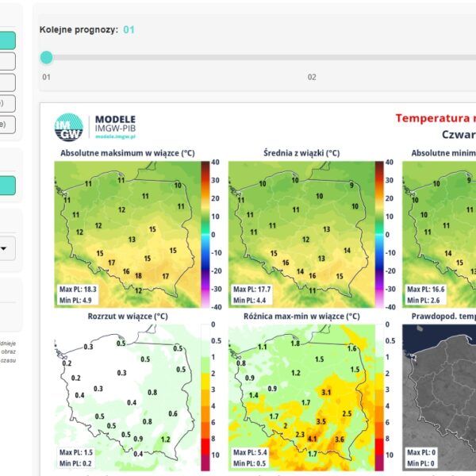Click the slider track between 01 and 02
Image resolution: width=476 pixels, height=476 pixels.
pyautogui.click(x=178, y=57)
